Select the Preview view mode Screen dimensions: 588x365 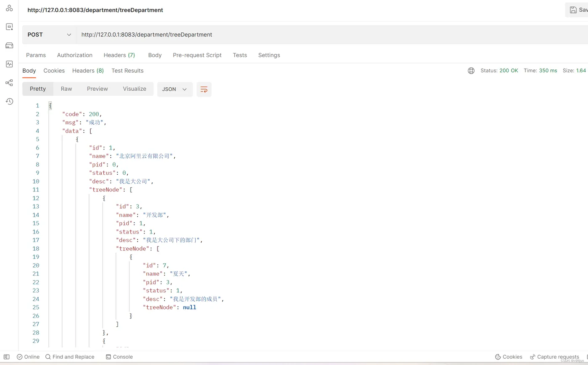pos(97,89)
